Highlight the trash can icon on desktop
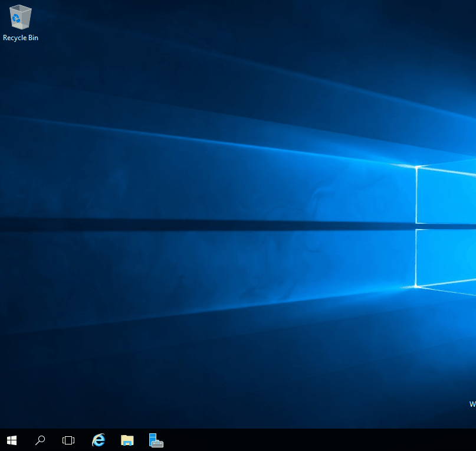The width and height of the screenshot is (476, 451). point(20,17)
